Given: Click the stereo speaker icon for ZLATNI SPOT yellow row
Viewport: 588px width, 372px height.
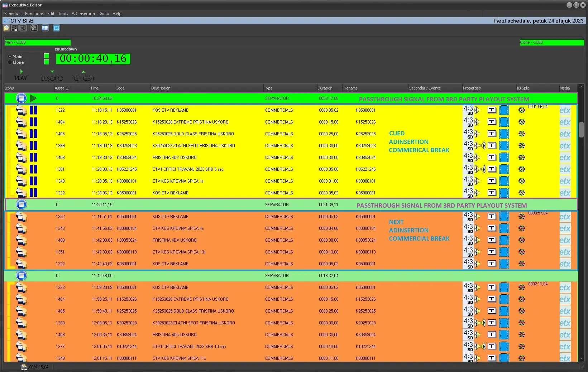Looking at the screenshot, I should 480,146.
